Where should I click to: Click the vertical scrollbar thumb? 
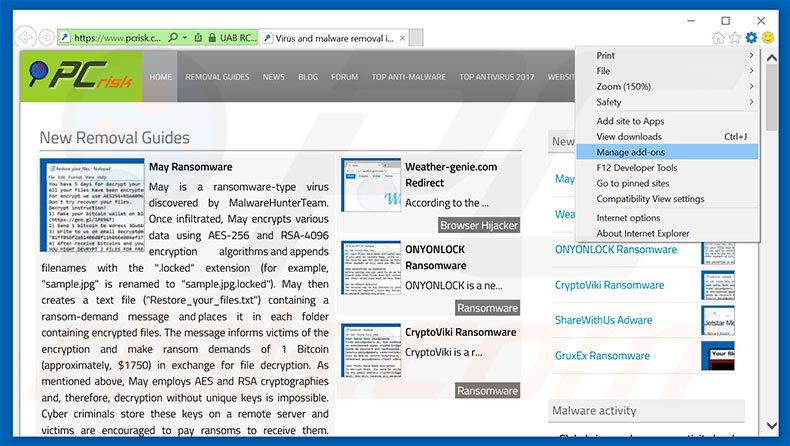(x=771, y=98)
